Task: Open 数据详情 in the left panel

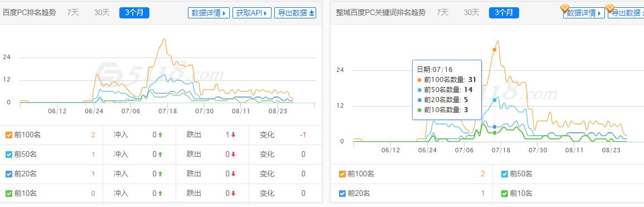Action: pos(209,13)
